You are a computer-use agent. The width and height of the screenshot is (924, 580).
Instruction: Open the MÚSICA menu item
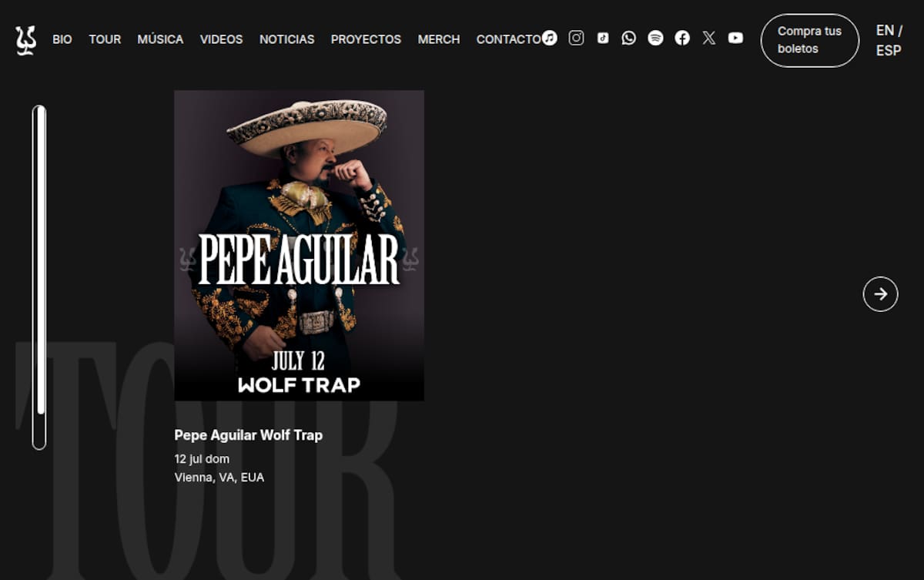pyautogui.click(x=160, y=39)
